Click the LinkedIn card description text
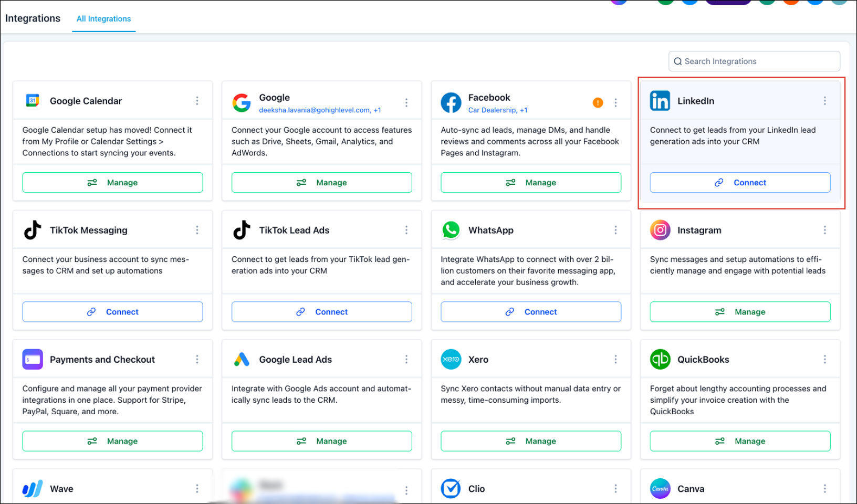857x504 pixels. click(733, 135)
